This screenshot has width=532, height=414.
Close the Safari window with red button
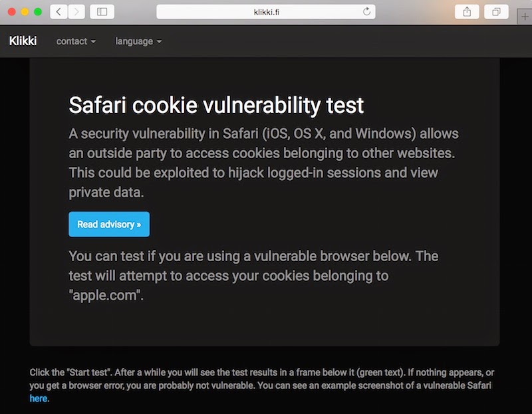(x=12, y=11)
